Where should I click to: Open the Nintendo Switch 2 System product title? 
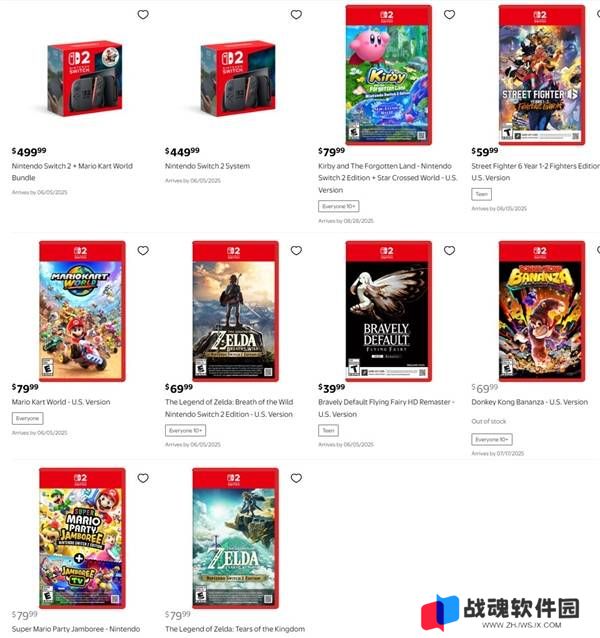point(207,166)
